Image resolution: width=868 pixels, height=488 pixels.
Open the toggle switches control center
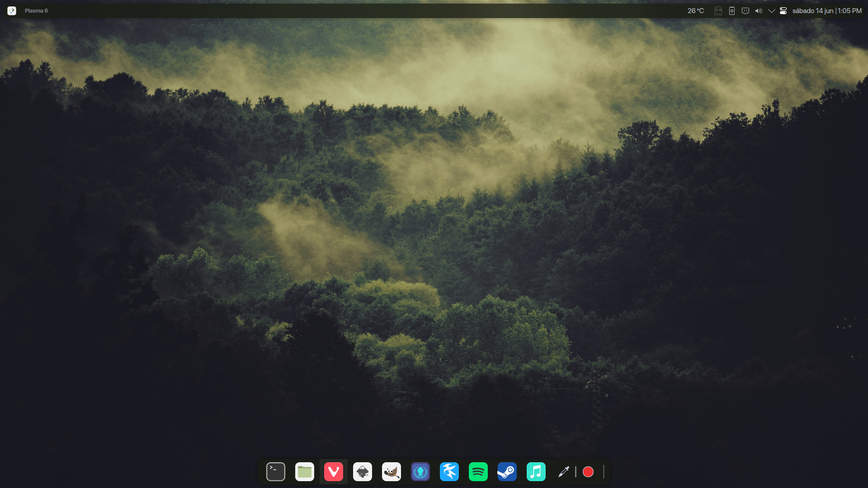tap(783, 11)
